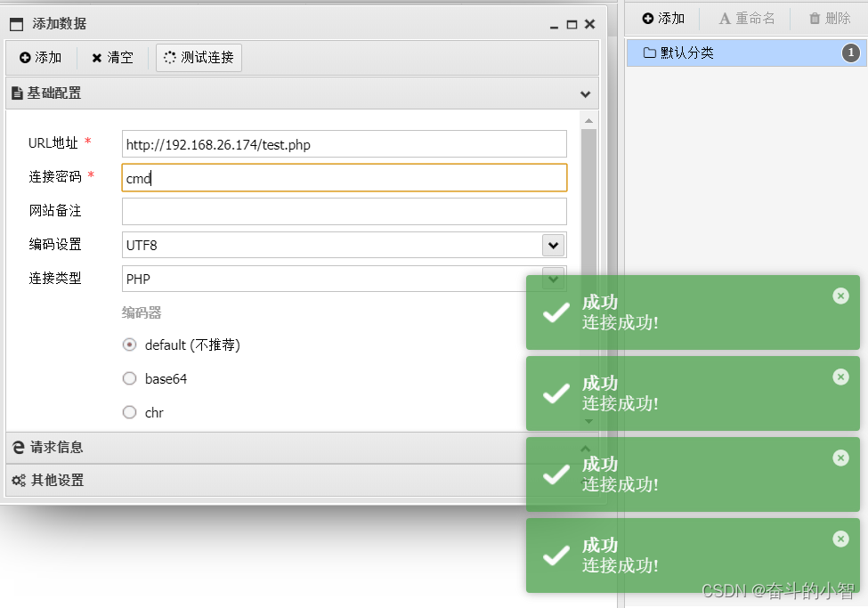Click the 连接密码 password field
Image resolution: width=868 pixels, height=608 pixels.
tap(345, 178)
